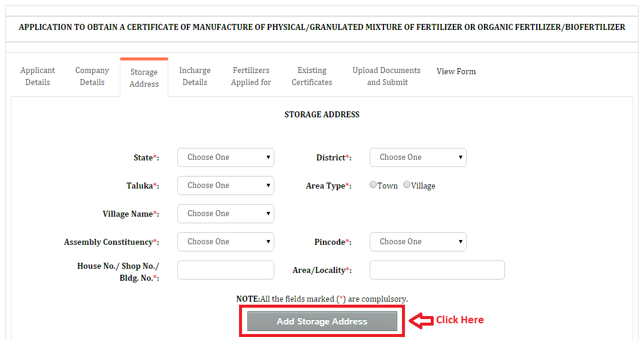Open the Pincode dropdown
The height and width of the screenshot is (340, 644).
click(418, 242)
